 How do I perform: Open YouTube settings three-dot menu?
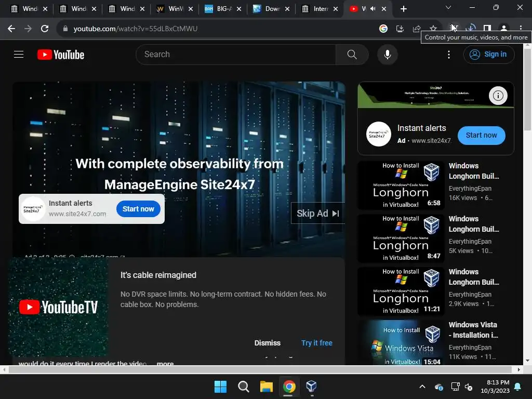[x=448, y=54]
